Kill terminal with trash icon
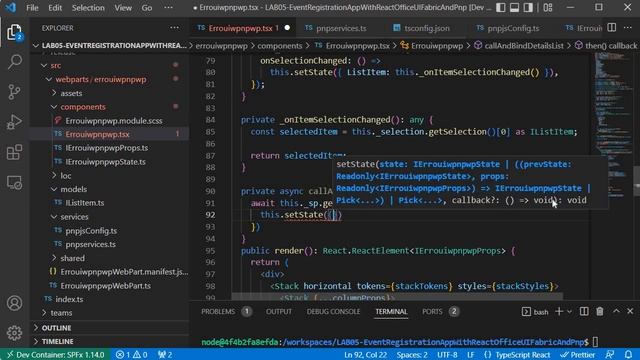This screenshot has height=360, width=640. pos(600,311)
